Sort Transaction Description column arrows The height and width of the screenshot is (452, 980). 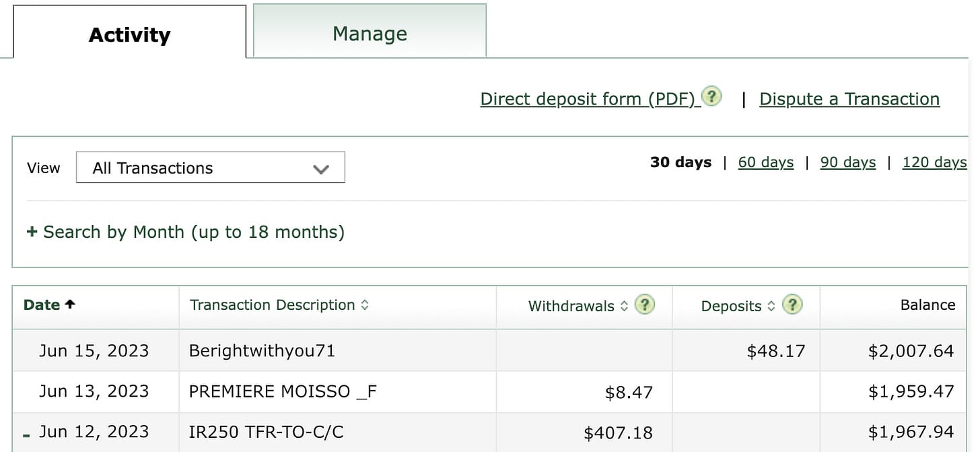click(365, 305)
